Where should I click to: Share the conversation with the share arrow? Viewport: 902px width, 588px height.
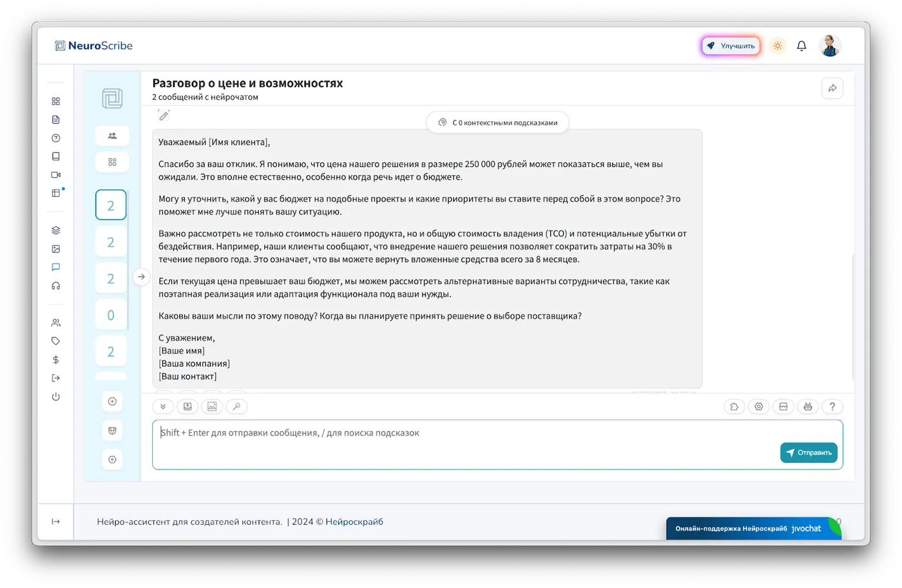coord(832,88)
